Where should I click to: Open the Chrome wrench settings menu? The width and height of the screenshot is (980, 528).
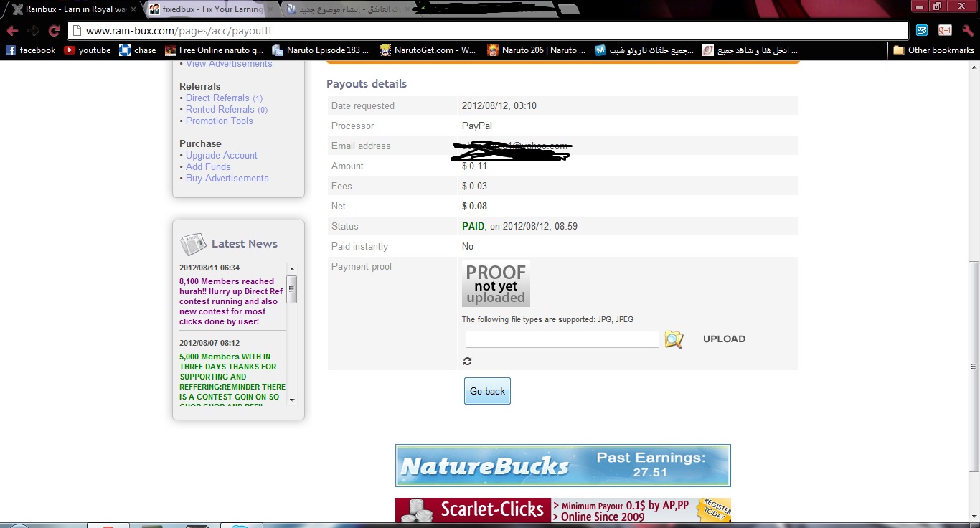point(968,31)
